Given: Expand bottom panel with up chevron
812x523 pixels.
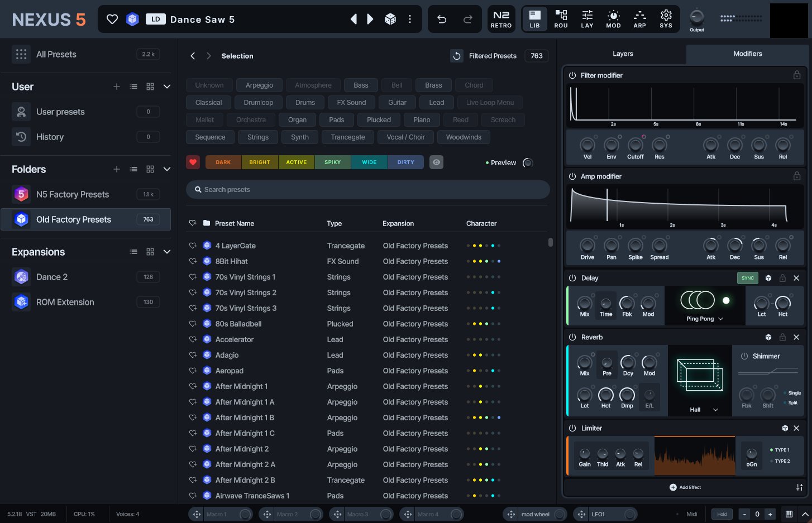Looking at the screenshot, I should point(805,514).
